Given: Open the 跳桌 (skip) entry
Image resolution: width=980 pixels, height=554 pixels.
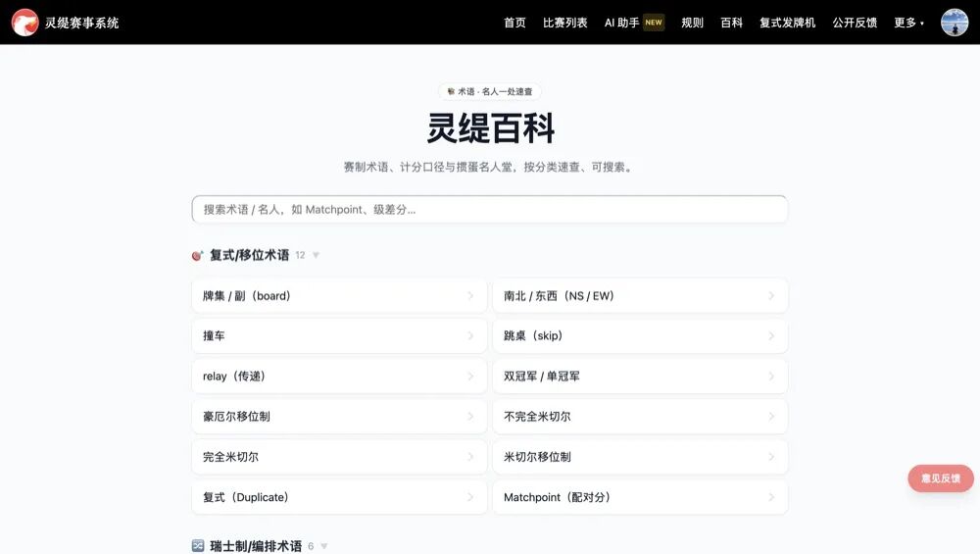Looking at the screenshot, I should 640,335.
